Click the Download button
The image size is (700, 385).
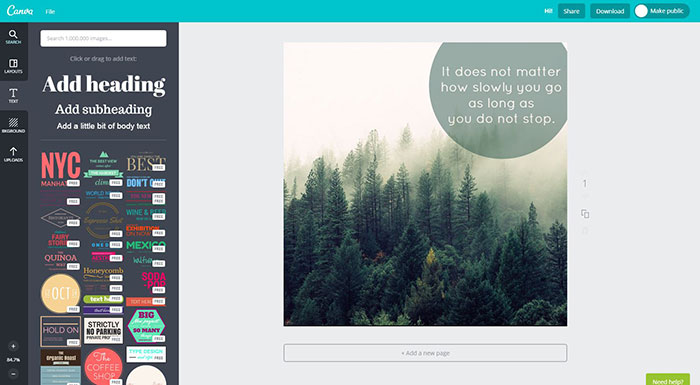tap(610, 11)
